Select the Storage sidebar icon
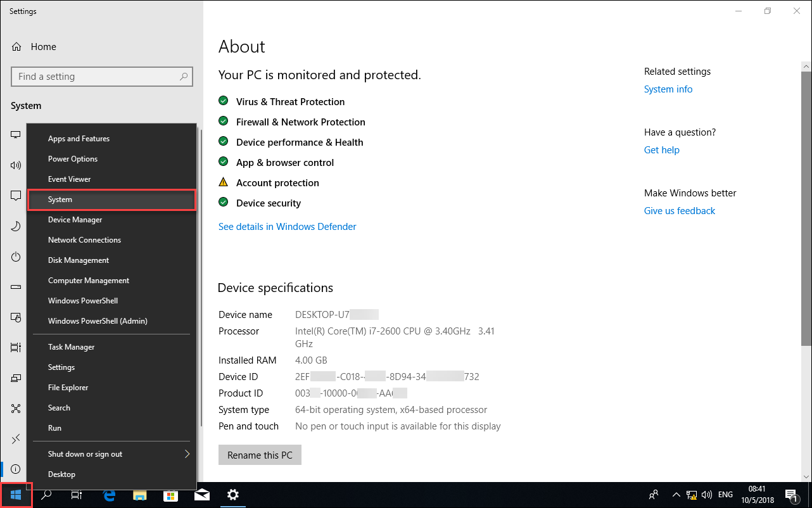 pyautogui.click(x=16, y=287)
